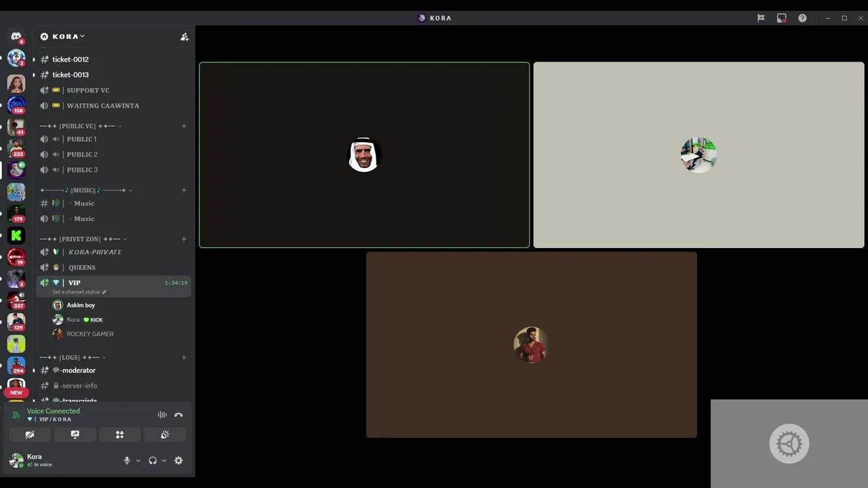The image size is (868, 488).
Task: Join SUPPORT VC voice channel
Action: pyautogui.click(x=114, y=90)
